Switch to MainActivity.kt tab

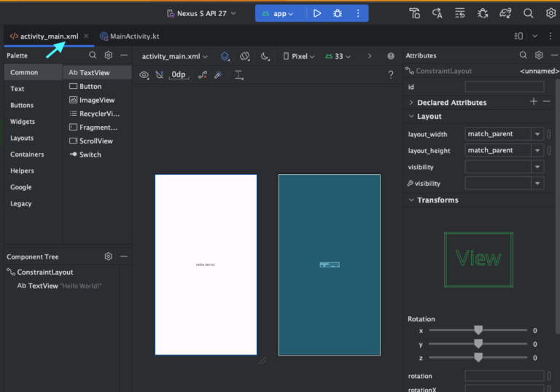point(130,36)
